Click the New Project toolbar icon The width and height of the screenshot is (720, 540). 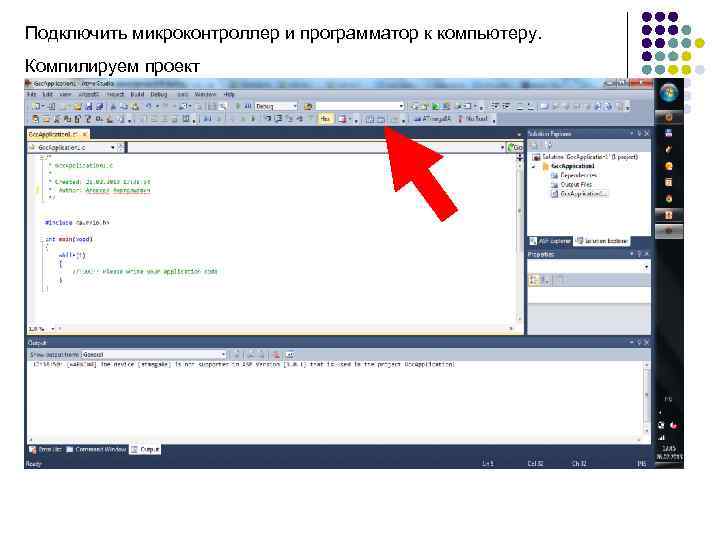(x=37, y=107)
